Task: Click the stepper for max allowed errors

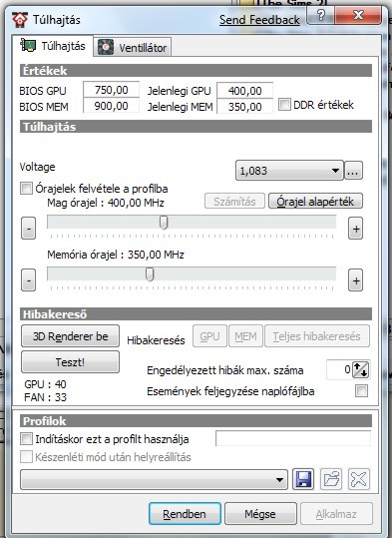Action: [360, 370]
